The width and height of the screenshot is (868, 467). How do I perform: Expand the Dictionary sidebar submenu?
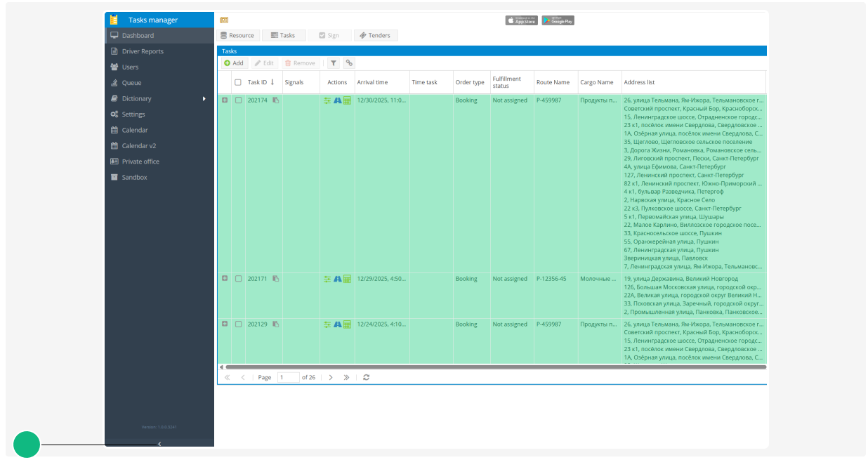[x=138, y=98]
